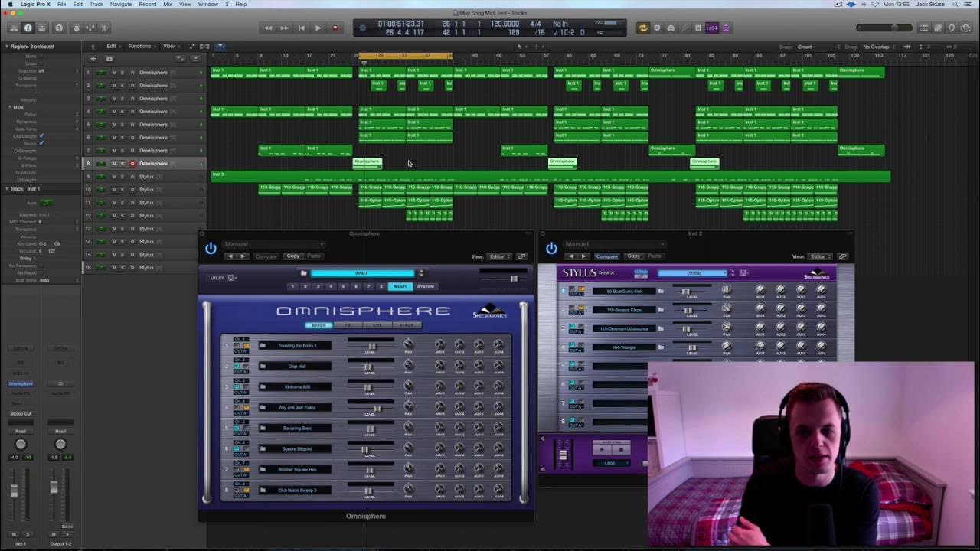Toggle Stylus RMX plugin power button
This screenshot has height=551, width=980.
tap(552, 249)
